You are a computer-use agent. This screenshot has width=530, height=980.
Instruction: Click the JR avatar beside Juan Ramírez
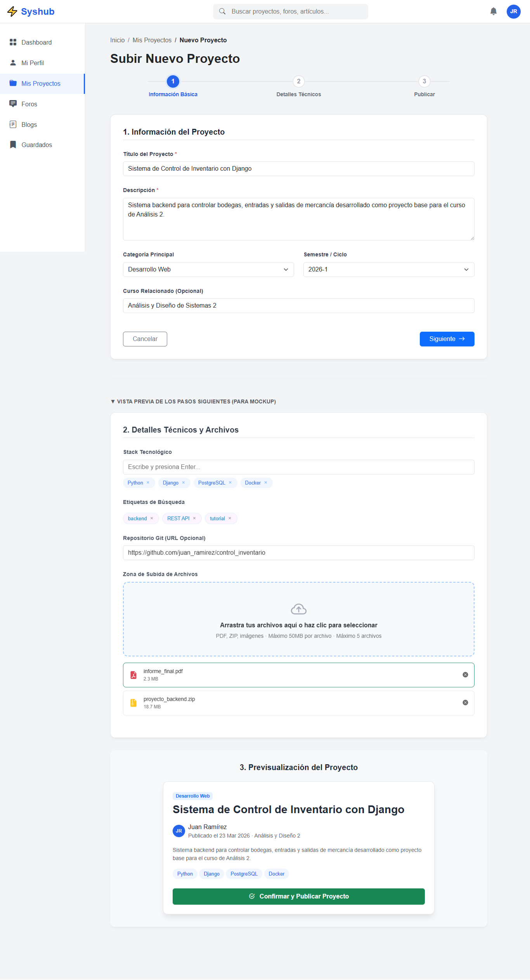179,831
